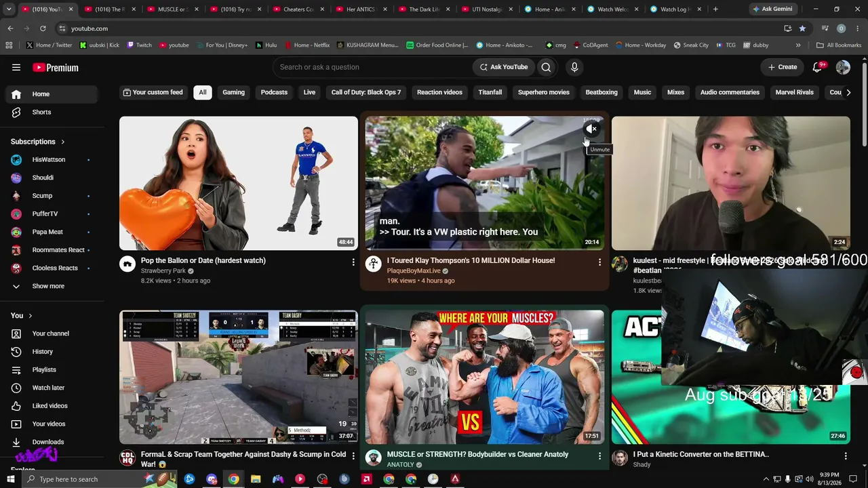Expand subscriptions with Show more
868x488 pixels.
52,286
